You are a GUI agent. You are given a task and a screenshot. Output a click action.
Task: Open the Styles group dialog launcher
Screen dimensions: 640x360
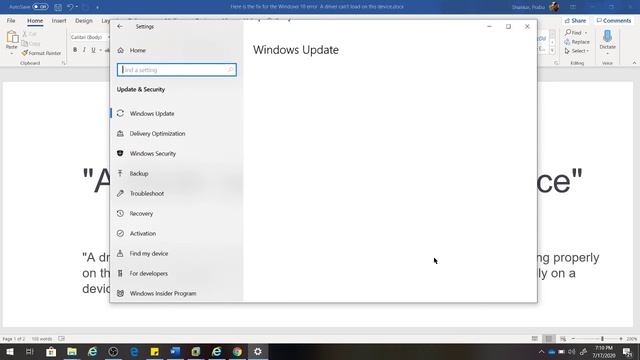coord(556,63)
